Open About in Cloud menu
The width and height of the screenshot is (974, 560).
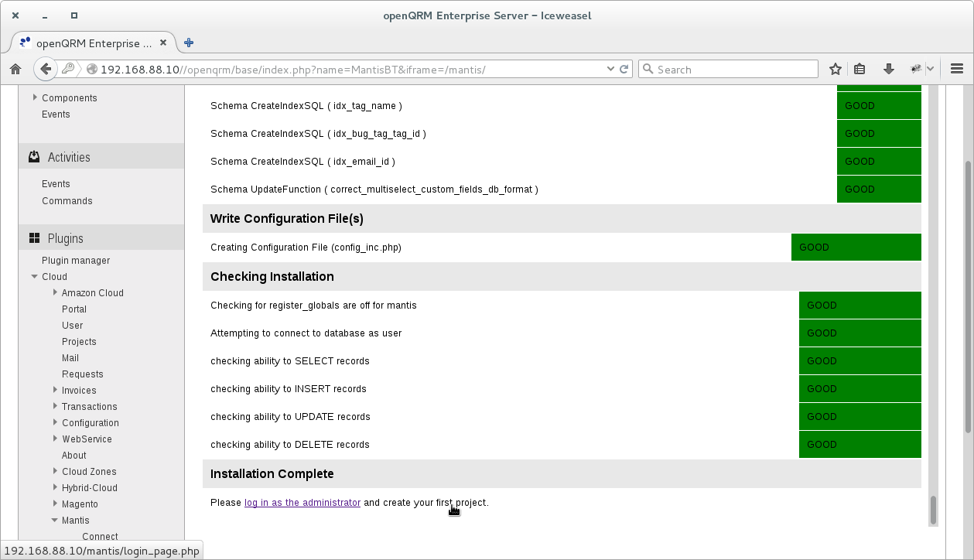point(74,456)
